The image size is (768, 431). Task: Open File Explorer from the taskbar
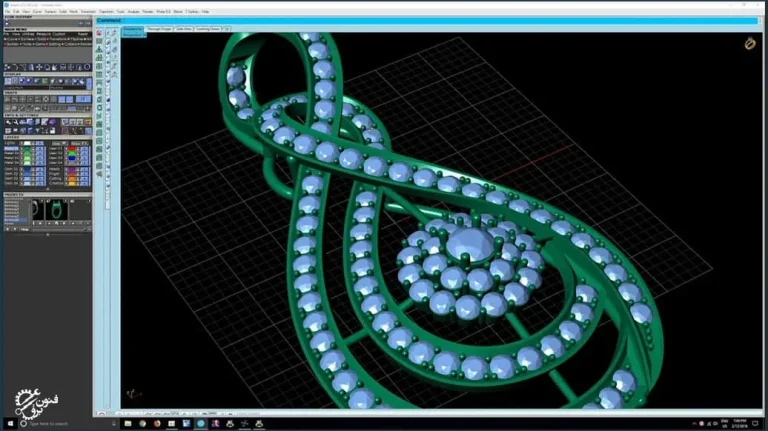click(x=128, y=424)
